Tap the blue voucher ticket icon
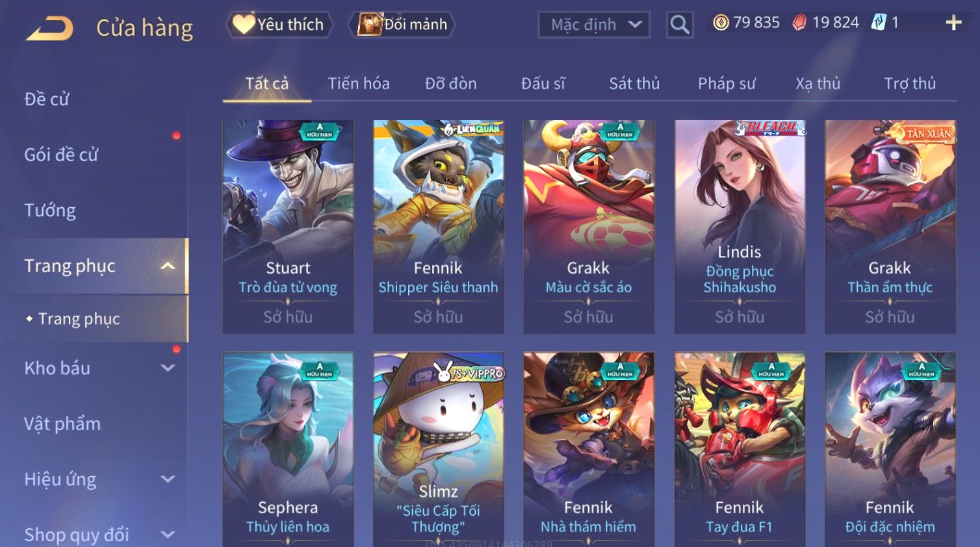 click(x=878, y=23)
